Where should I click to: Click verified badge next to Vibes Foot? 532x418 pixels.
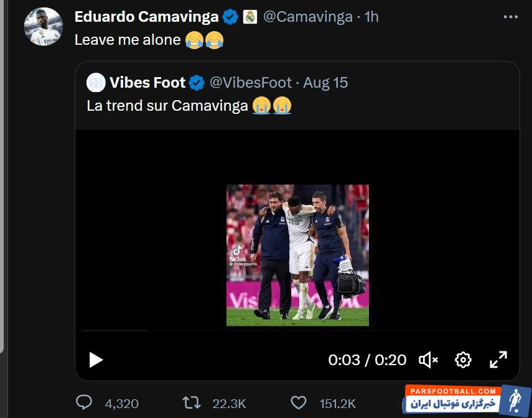point(197,83)
